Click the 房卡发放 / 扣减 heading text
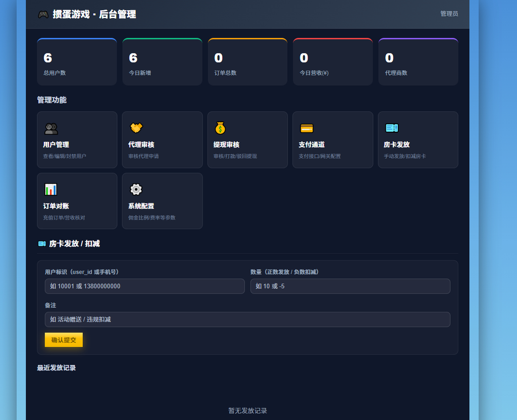The image size is (517, 420). pos(75,244)
